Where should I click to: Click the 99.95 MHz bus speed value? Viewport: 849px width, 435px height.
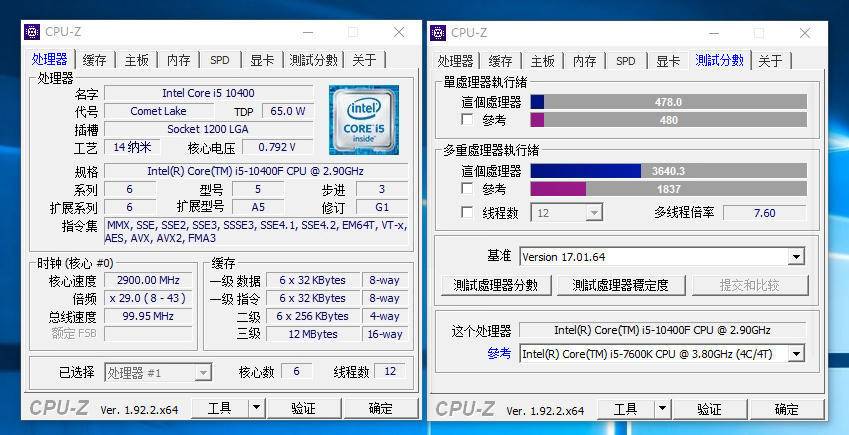[148, 316]
